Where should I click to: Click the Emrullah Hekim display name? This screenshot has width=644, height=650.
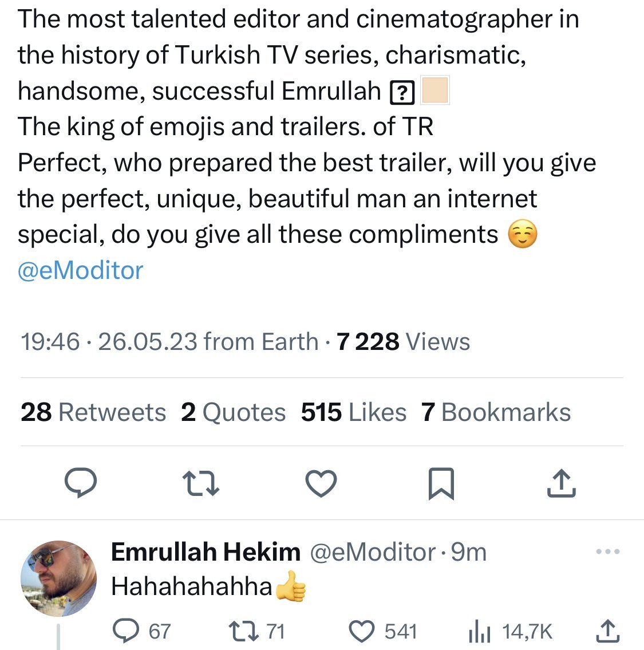[x=206, y=552]
